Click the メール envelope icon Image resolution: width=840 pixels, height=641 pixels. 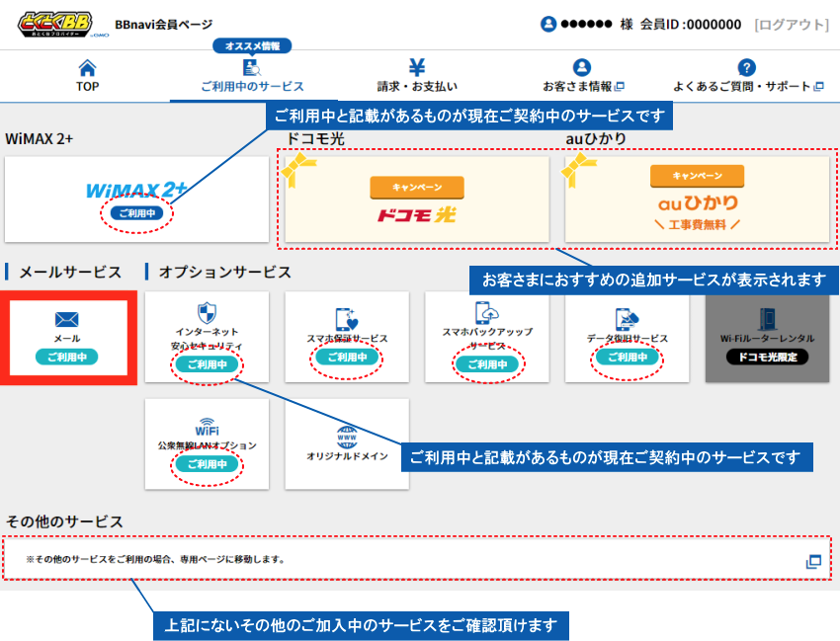pos(67,320)
